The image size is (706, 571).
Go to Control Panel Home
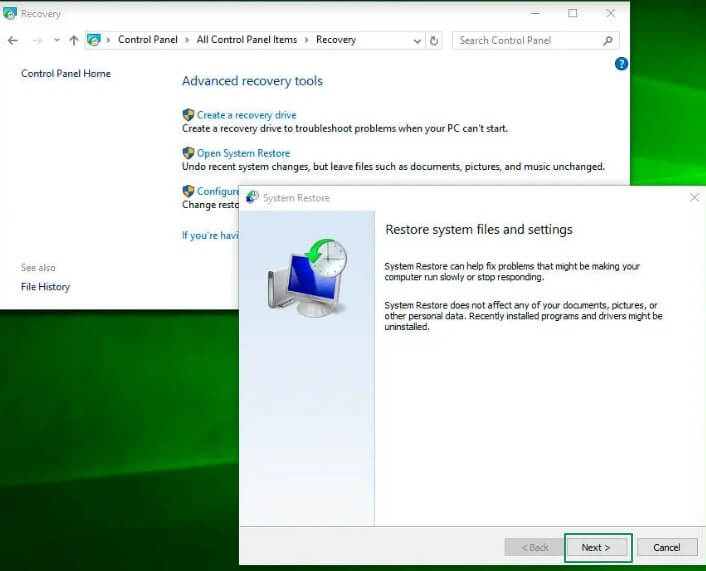(66, 74)
